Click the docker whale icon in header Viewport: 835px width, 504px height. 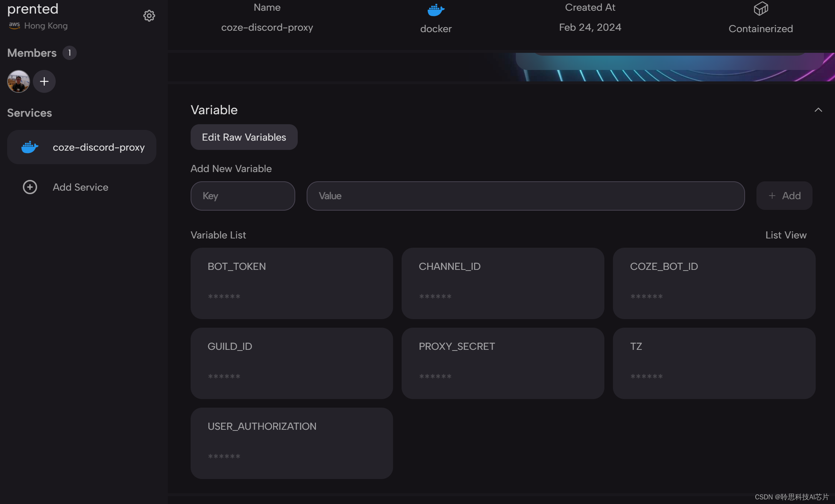click(x=436, y=10)
